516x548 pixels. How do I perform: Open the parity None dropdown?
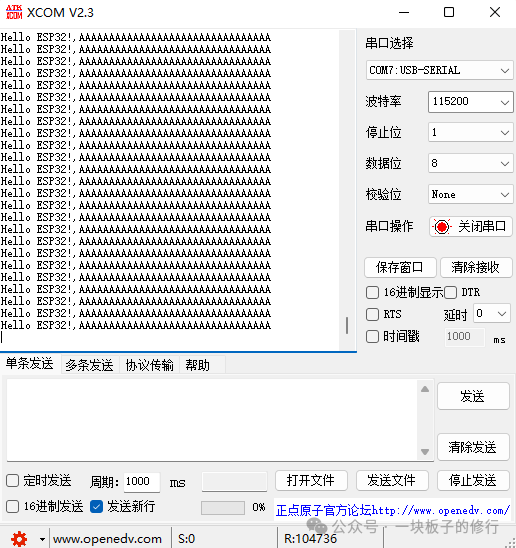(471, 194)
